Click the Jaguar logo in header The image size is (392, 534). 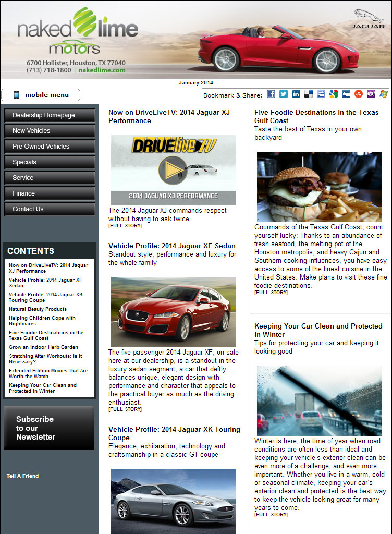pos(368,19)
